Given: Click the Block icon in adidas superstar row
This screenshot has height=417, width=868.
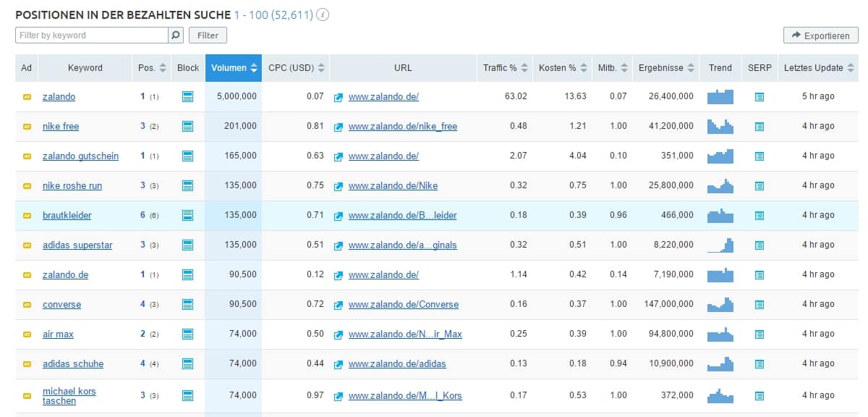Looking at the screenshot, I should (187, 245).
